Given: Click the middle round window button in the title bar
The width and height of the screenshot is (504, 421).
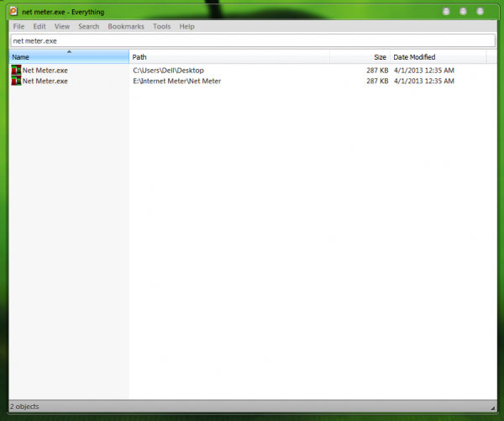Looking at the screenshot, I should [x=463, y=12].
